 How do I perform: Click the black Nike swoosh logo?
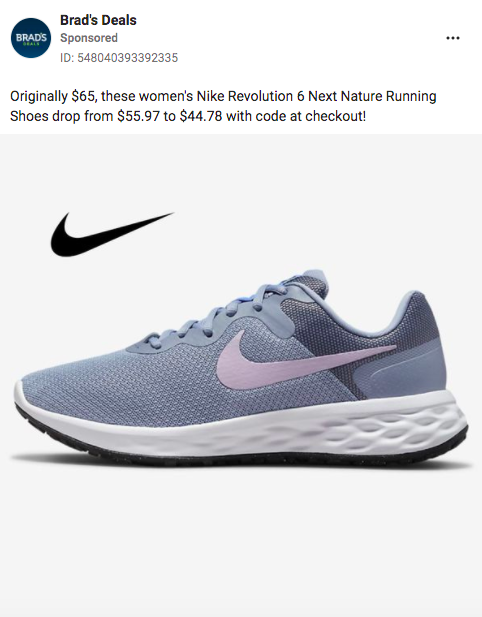click(x=112, y=234)
